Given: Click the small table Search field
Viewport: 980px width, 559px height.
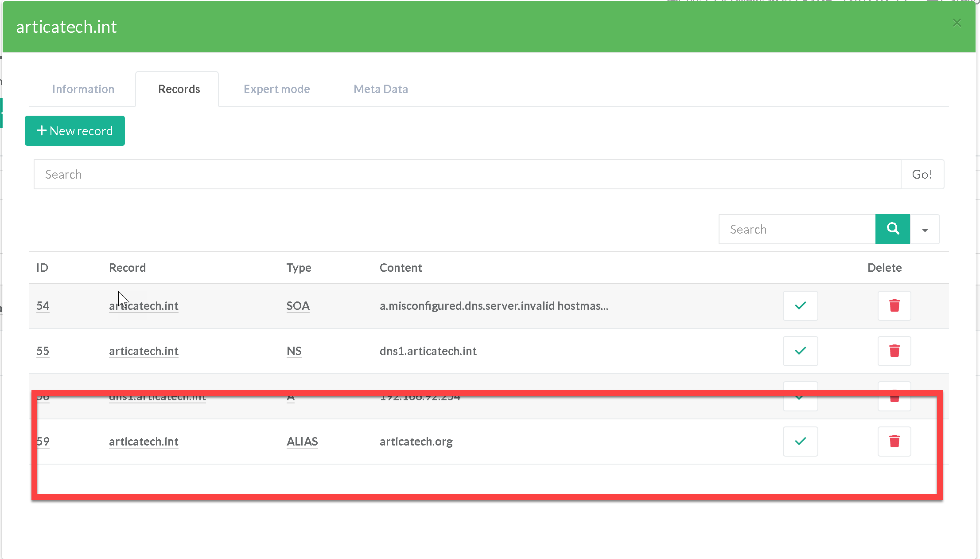Looking at the screenshot, I should coord(797,229).
